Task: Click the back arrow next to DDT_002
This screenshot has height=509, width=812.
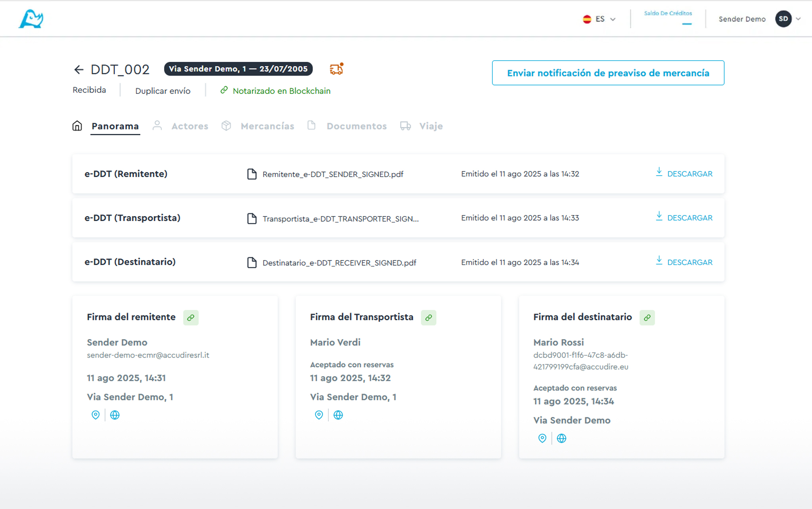Action: [x=79, y=70]
